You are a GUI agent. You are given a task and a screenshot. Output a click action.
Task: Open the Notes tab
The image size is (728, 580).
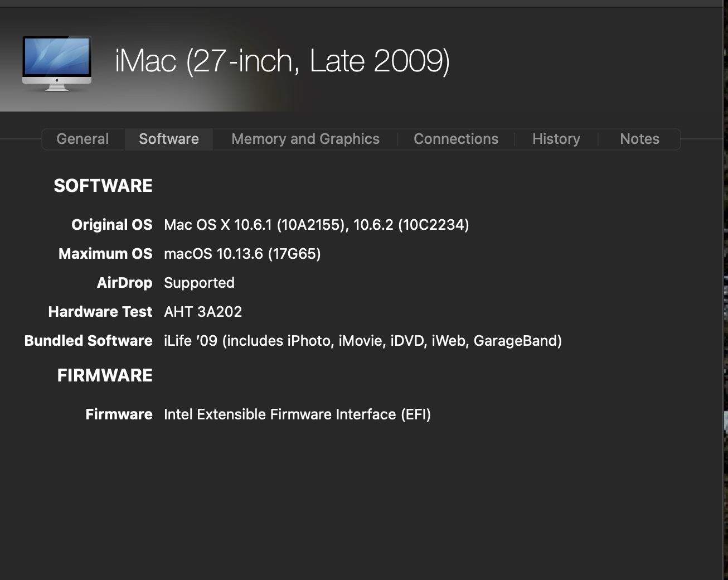[639, 139]
